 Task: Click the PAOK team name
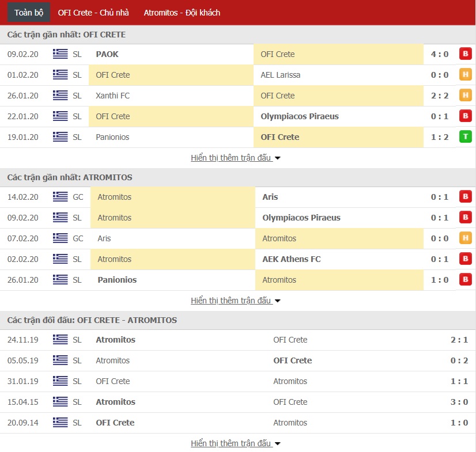click(x=107, y=54)
